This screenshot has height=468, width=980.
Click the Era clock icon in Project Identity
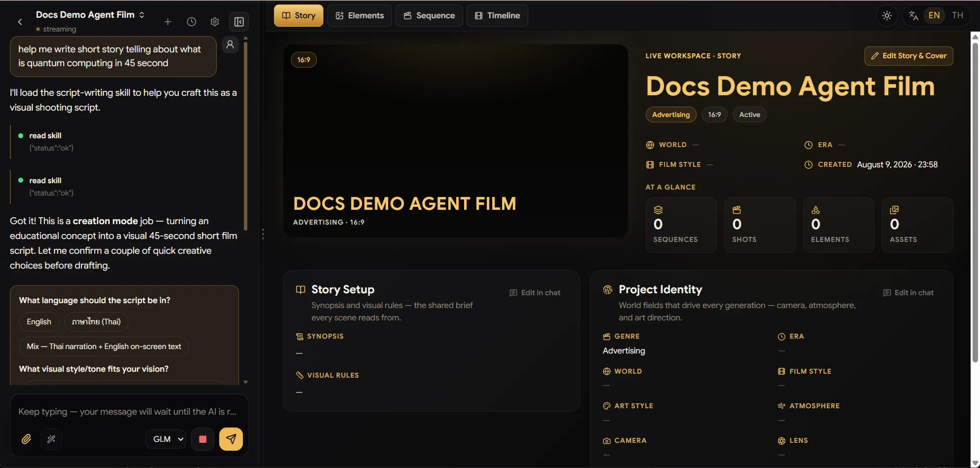click(782, 337)
